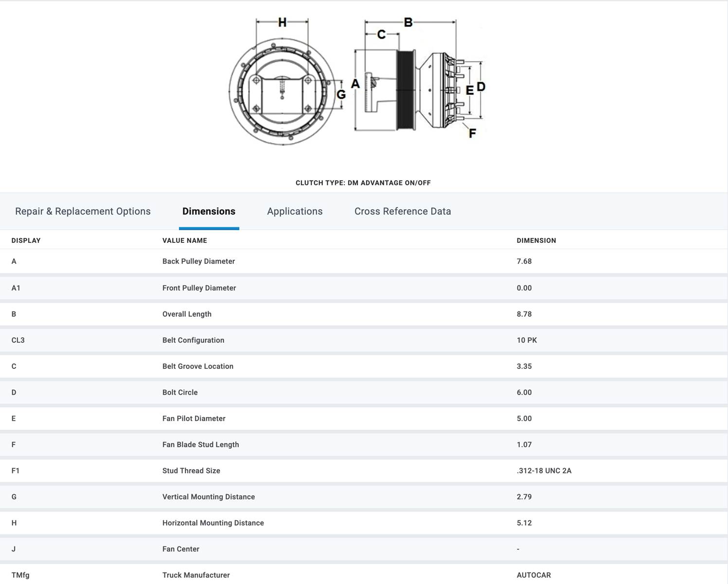Click the CL3 display code
The height and width of the screenshot is (584, 728).
tap(18, 340)
